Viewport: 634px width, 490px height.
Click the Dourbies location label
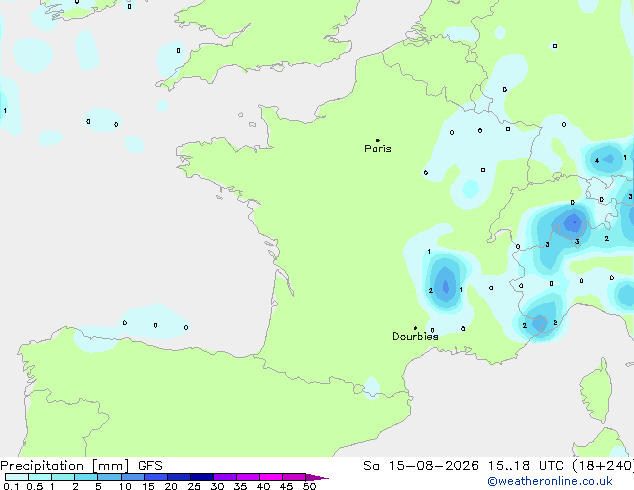(x=415, y=336)
